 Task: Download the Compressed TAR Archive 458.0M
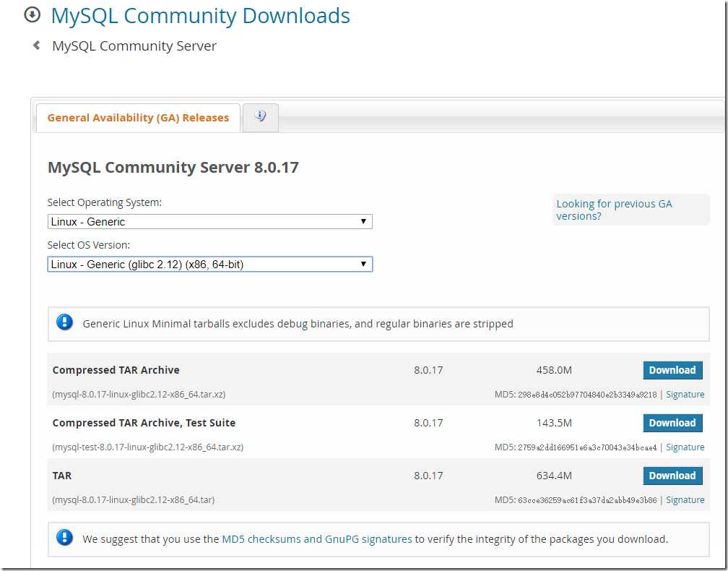tap(672, 370)
